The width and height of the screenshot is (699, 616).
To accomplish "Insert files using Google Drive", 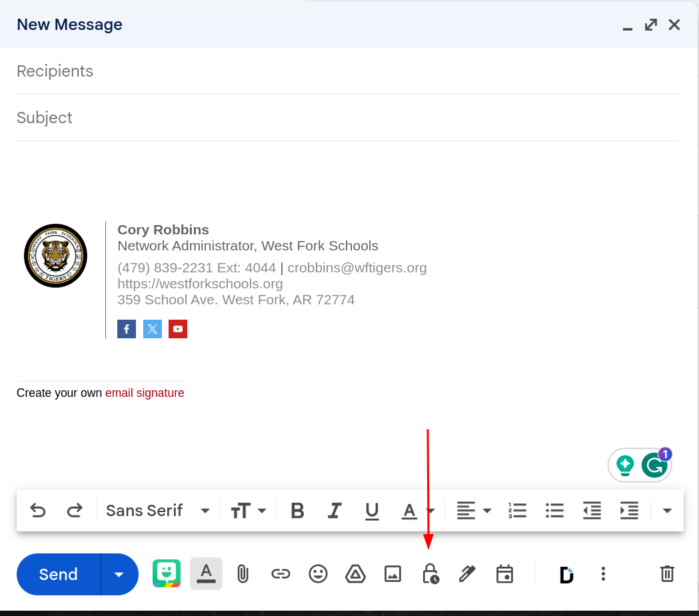I will tap(355, 574).
